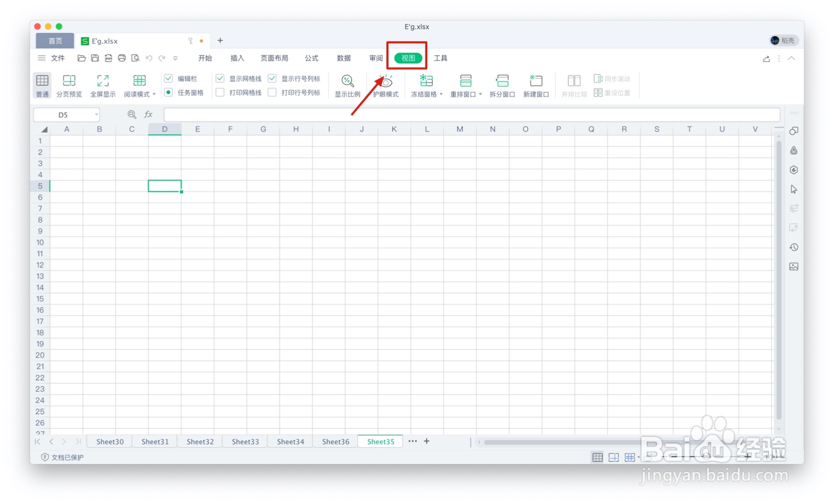Screen dimensions: 834x504
Task: Expand the 阅读模式 dropdown arrow
Action: [x=154, y=95]
